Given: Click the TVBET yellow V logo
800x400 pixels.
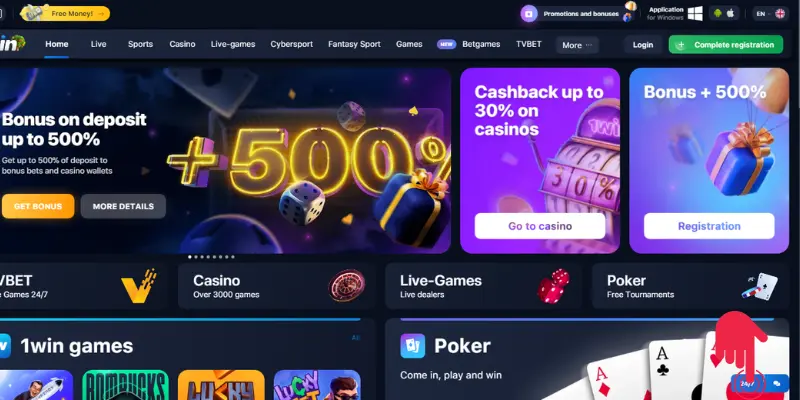Looking at the screenshot, I should click(x=139, y=286).
